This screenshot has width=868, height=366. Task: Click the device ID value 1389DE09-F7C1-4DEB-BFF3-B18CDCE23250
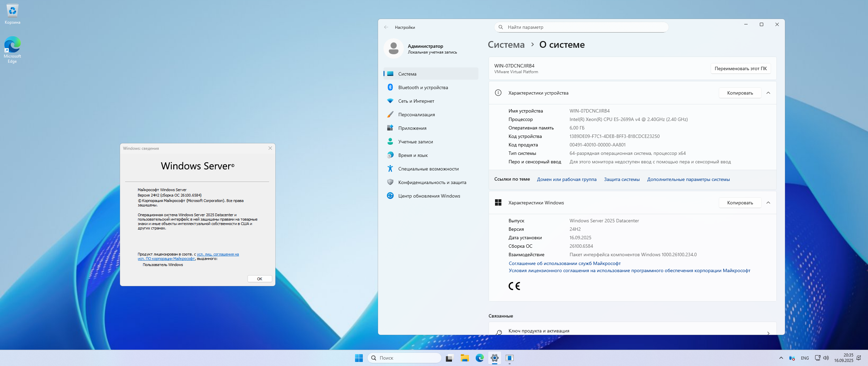coord(614,136)
